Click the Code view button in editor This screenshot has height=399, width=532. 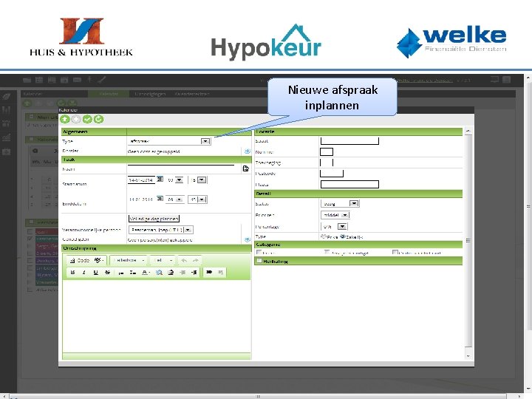click(79, 260)
